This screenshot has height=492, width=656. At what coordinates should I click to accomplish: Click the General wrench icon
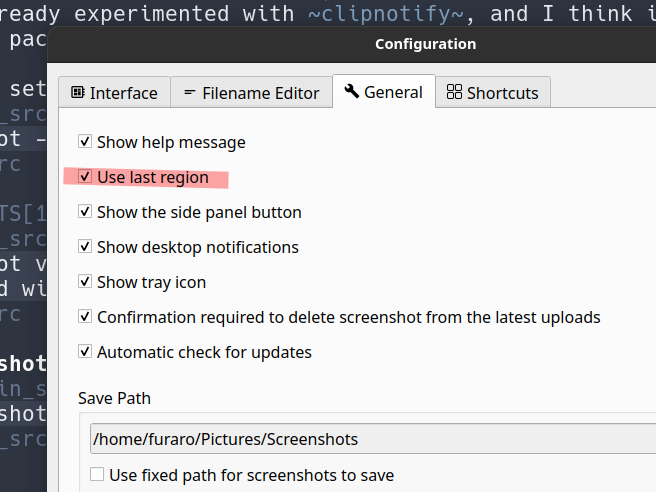point(351,91)
